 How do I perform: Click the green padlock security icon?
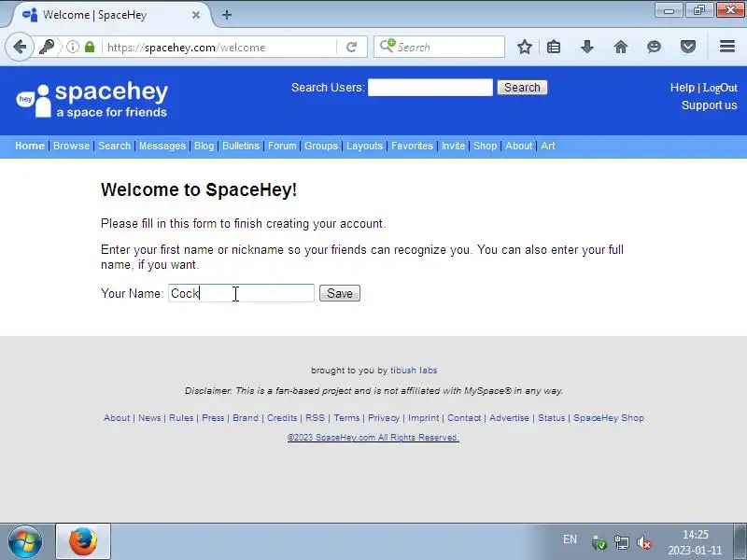[90, 47]
